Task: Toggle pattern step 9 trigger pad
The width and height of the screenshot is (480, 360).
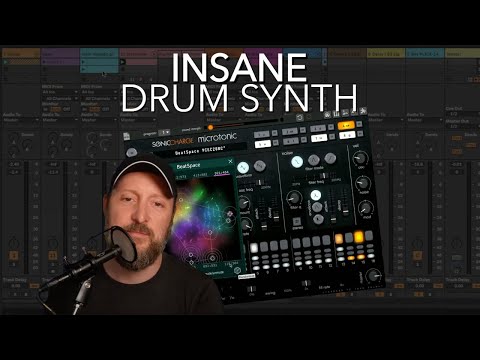Action: click(x=296, y=242)
